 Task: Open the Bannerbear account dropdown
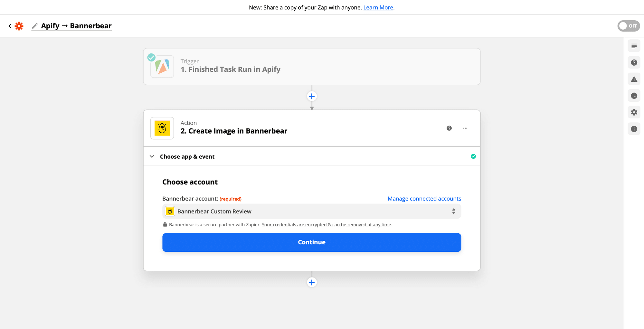312,211
